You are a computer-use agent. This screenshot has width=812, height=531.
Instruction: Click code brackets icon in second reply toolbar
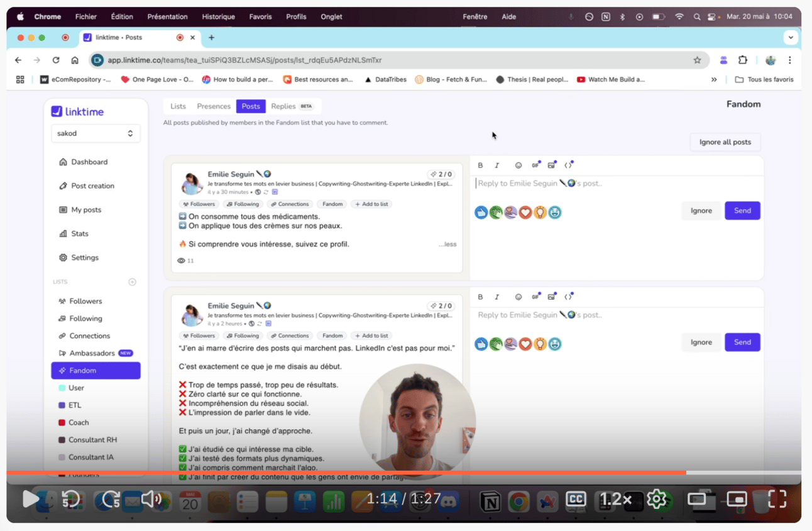(568, 297)
